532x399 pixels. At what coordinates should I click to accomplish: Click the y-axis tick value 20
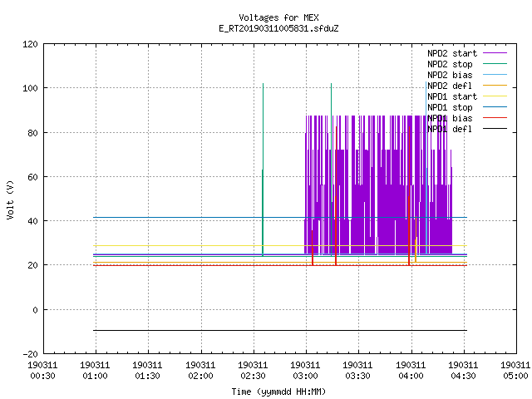click(x=32, y=265)
